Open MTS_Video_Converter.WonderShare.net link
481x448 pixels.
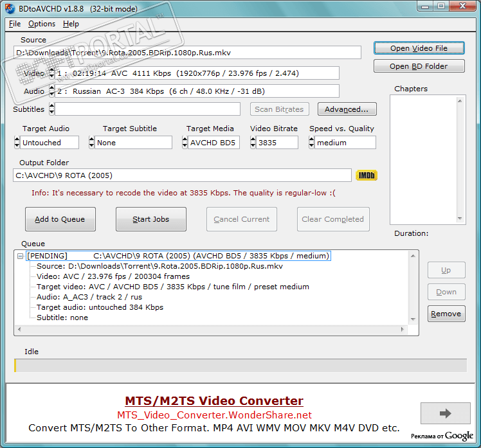[214, 415]
